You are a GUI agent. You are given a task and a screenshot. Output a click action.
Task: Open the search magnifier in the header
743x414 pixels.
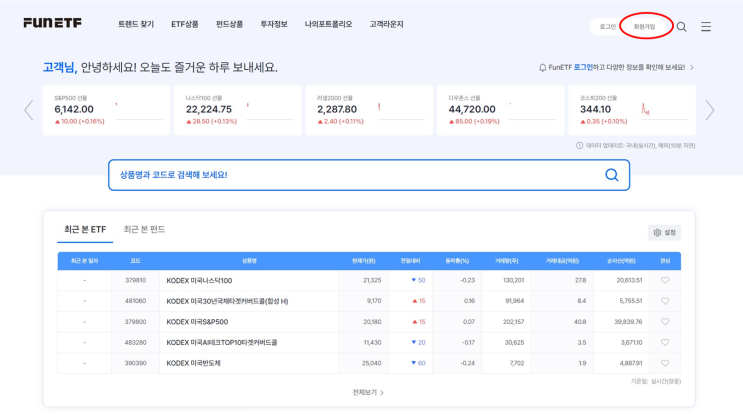[x=681, y=27]
